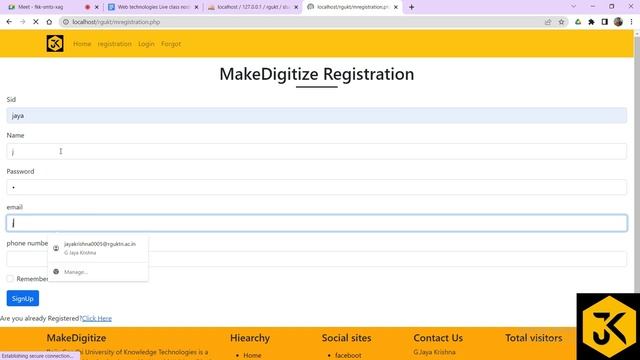Open the Chrome profile avatar

(618, 22)
